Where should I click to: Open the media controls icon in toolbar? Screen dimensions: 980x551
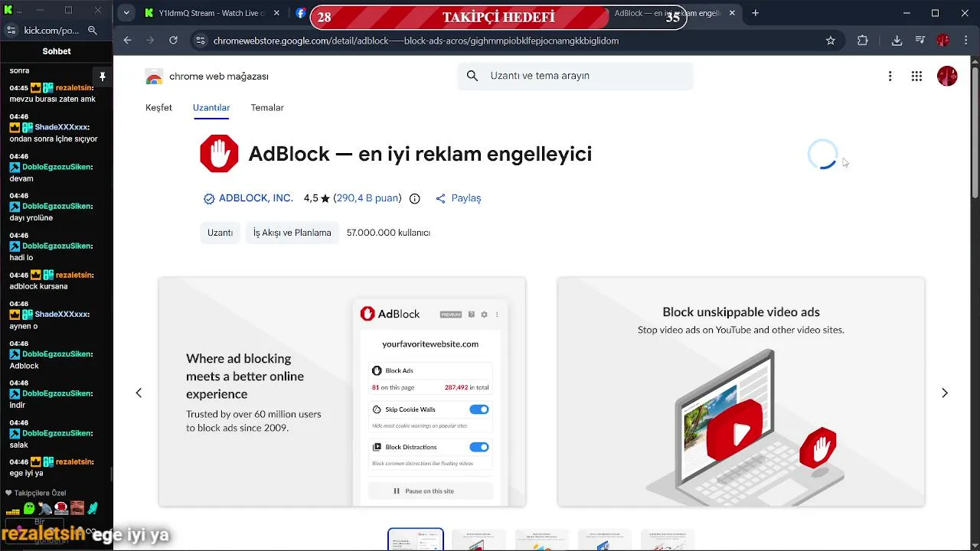click(x=920, y=41)
